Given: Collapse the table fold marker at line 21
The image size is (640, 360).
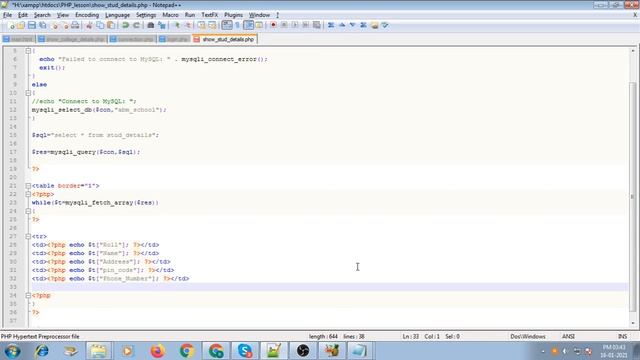Looking at the screenshot, I should pos(28,186).
